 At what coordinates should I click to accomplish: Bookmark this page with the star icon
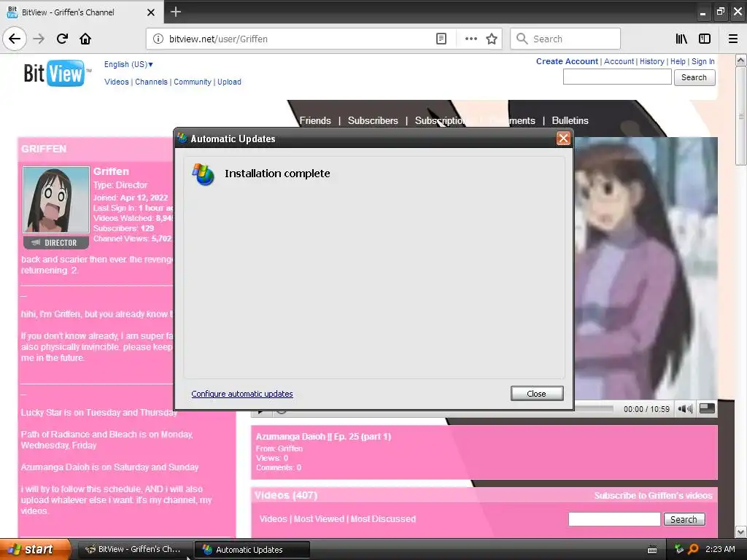(492, 39)
